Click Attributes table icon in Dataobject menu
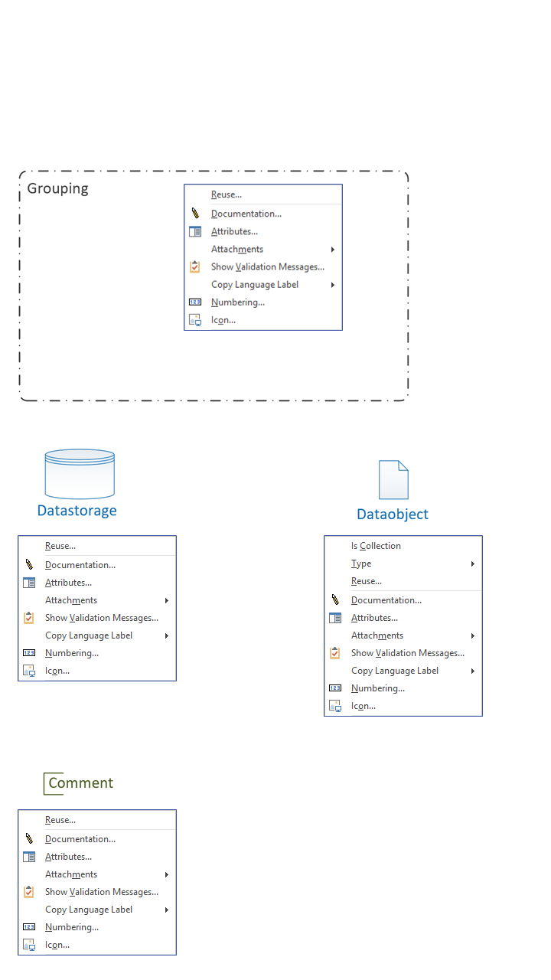This screenshot has width=551, height=980. click(335, 618)
